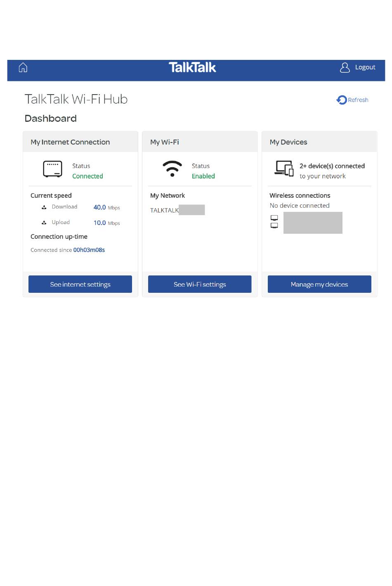Click the Current speed heading

(51, 195)
